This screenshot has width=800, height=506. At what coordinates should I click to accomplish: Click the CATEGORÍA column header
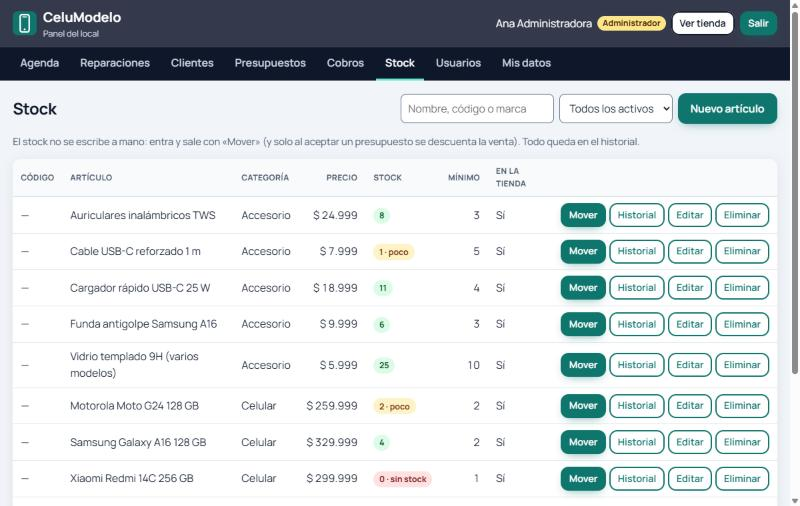tap(265, 178)
